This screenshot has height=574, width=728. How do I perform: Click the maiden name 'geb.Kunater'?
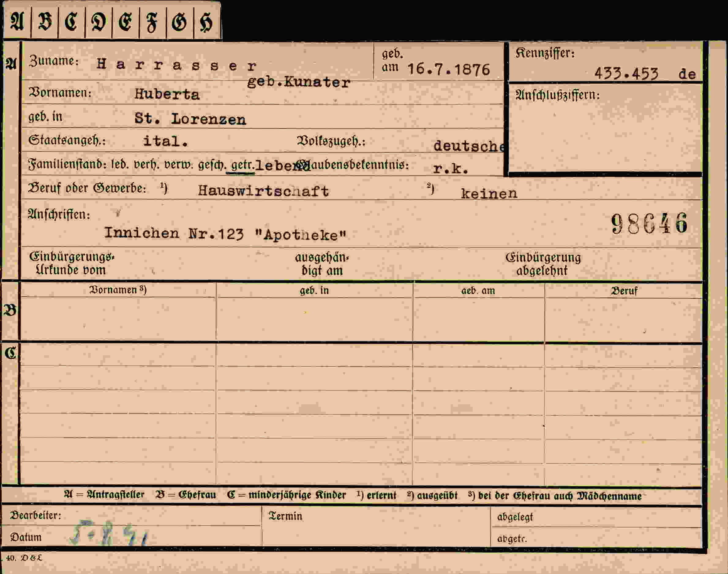tap(299, 82)
